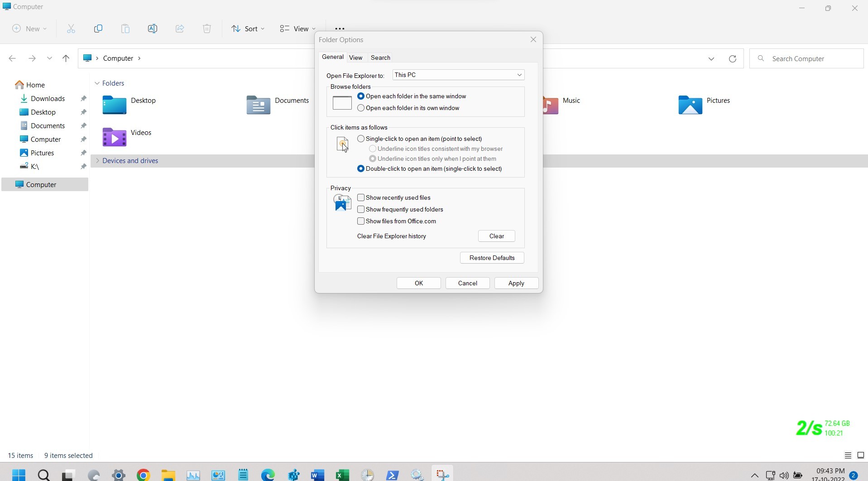Viewport: 868px width, 481px height.
Task: Collapse the Folders group
Action: point(97,83)
